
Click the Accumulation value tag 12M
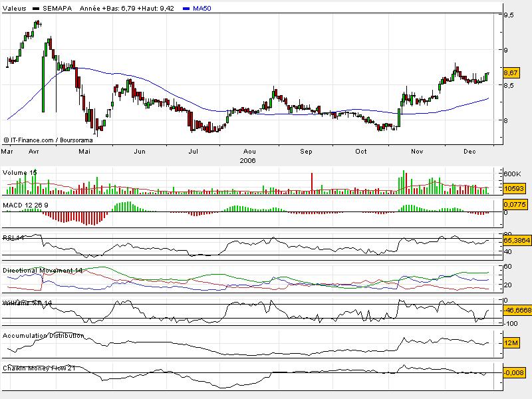511,343
